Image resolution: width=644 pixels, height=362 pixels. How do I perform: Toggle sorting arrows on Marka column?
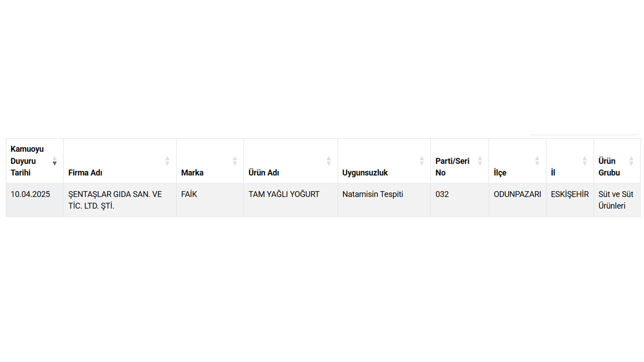coord(235,161)
